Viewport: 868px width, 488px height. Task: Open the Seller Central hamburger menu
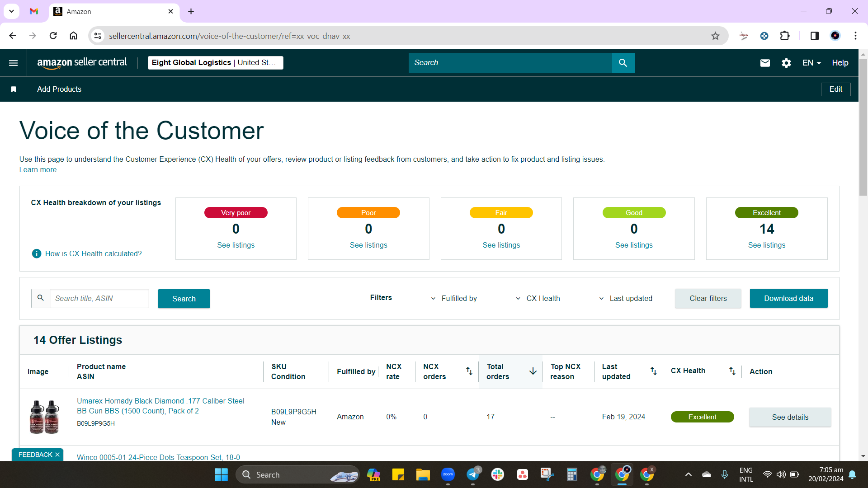coord(14,63)
